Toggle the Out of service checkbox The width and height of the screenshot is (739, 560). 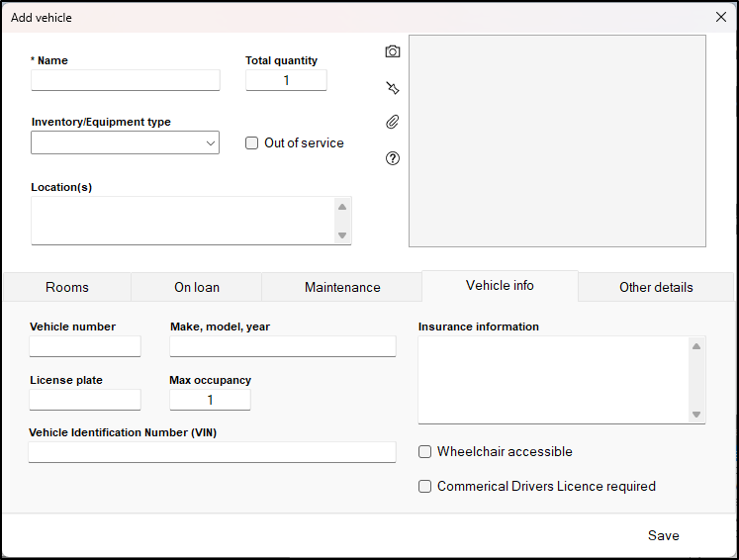(x=252, y=143)
